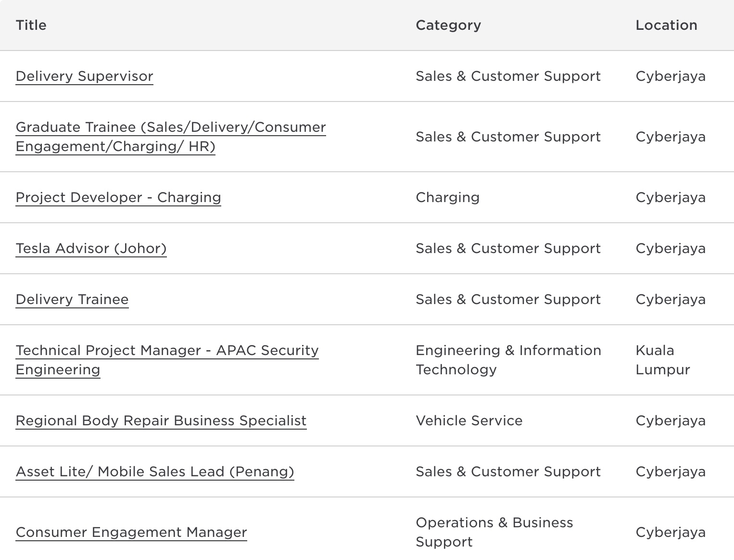Screen dimensions: 734x560
Task: Open the Delivery Trainee job listing
Action: pos(72,299)
